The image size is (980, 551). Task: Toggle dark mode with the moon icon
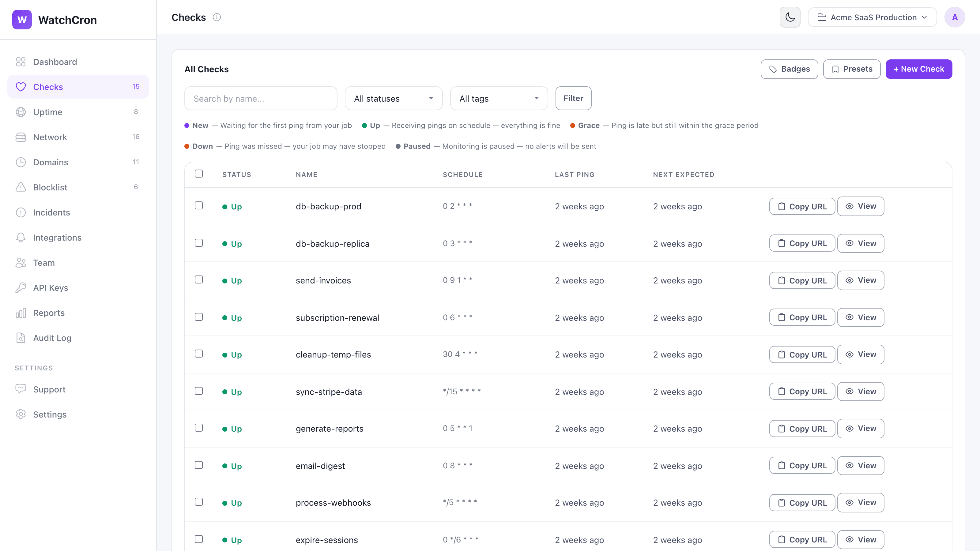[790, 17]
